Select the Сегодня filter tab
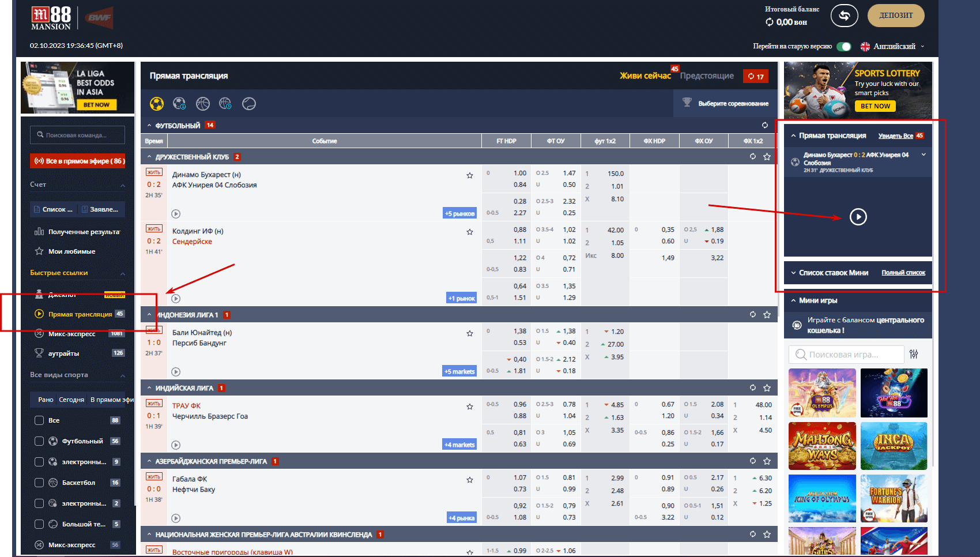 coord(71,400)
